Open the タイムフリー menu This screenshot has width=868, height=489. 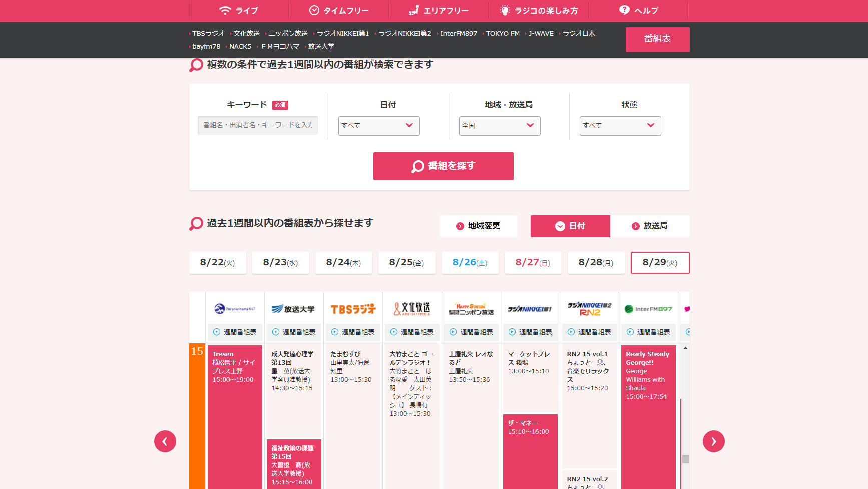pyautogui.click(x=339, y=10)
